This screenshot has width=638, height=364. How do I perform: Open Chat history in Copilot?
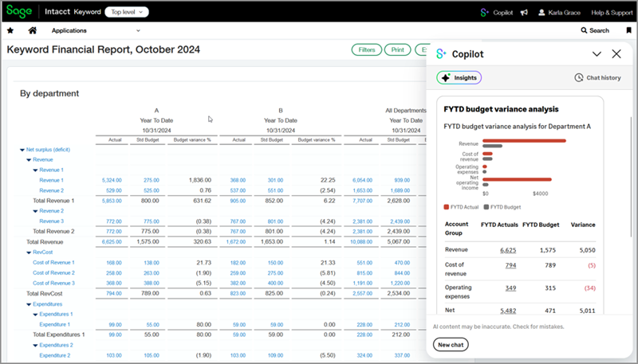coord(597,77)
